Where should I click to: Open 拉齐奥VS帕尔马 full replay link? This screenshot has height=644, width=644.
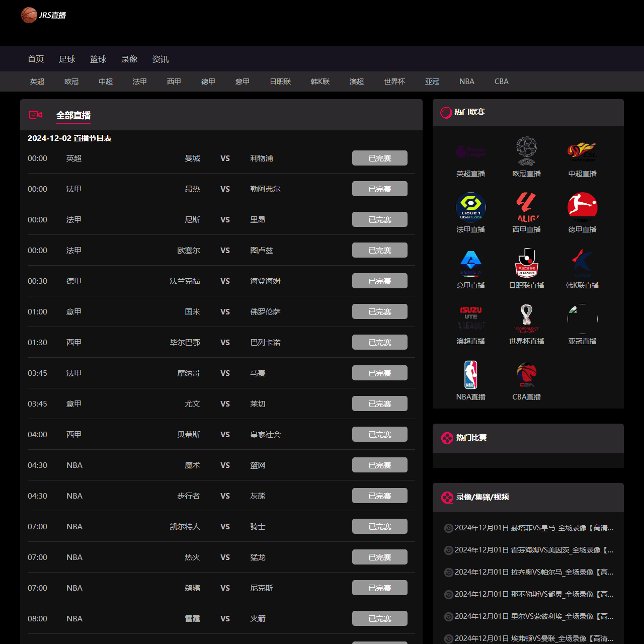534,572
